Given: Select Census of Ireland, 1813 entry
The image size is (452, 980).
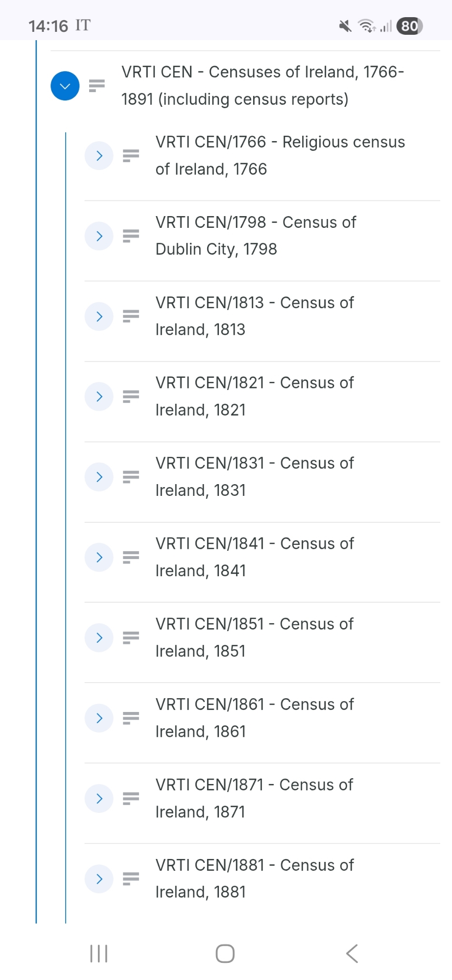Looking at the screenshot, I should tap(254, 316).
